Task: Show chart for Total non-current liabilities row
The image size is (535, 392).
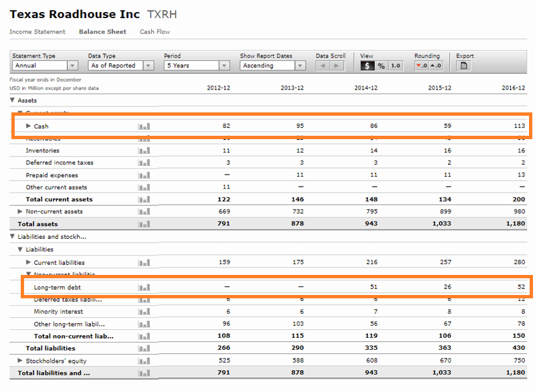Action: click(x=144, y=336)
